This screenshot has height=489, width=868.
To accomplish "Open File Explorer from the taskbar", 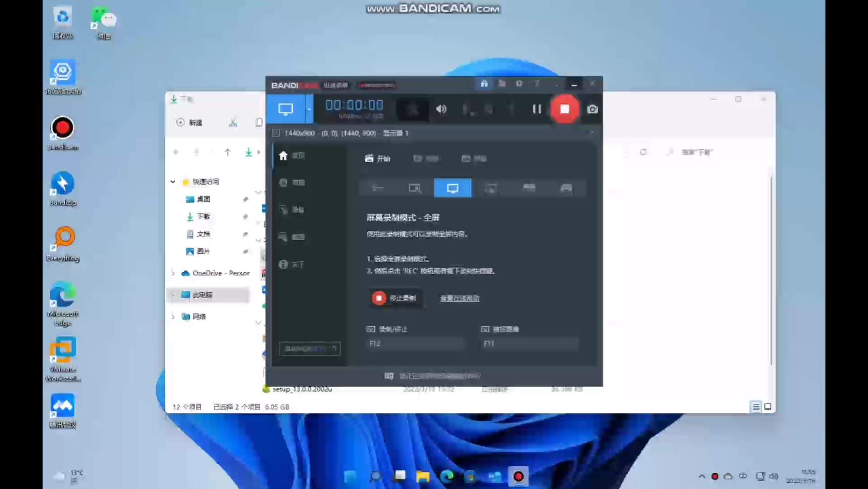I will [423, 476].
